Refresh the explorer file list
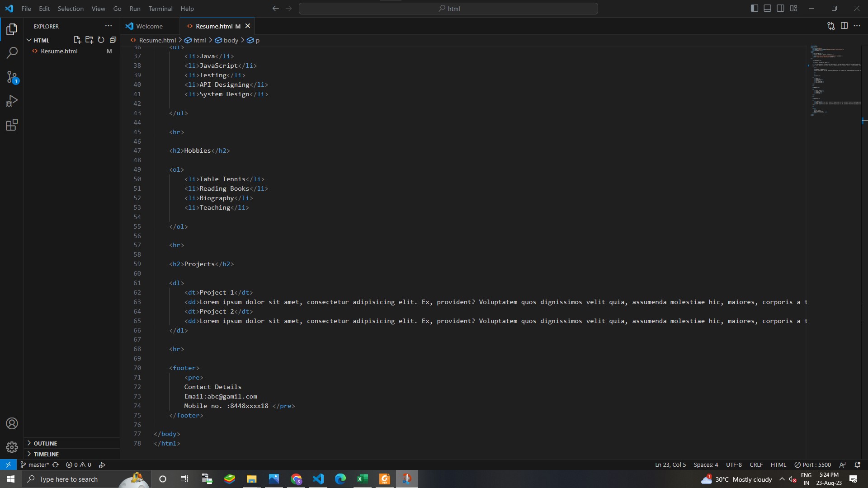Viewport: 868px width, 488px height. [101, 40]
